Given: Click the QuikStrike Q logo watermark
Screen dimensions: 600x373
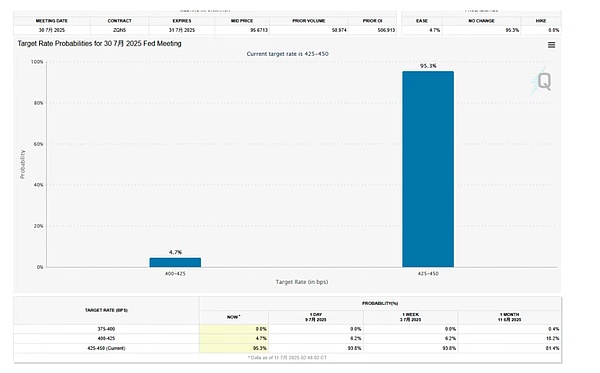Looking at the screenshot, I should [x=542, y=81].
